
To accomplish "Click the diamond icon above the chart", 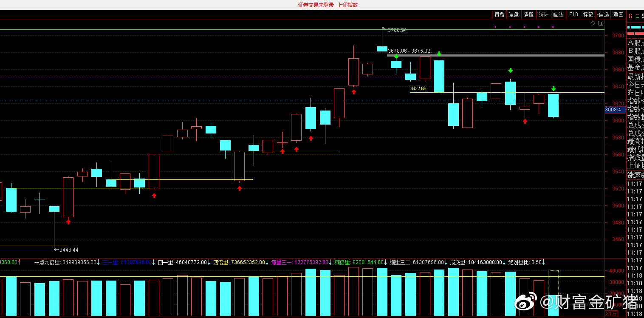I will pos(593,24).
